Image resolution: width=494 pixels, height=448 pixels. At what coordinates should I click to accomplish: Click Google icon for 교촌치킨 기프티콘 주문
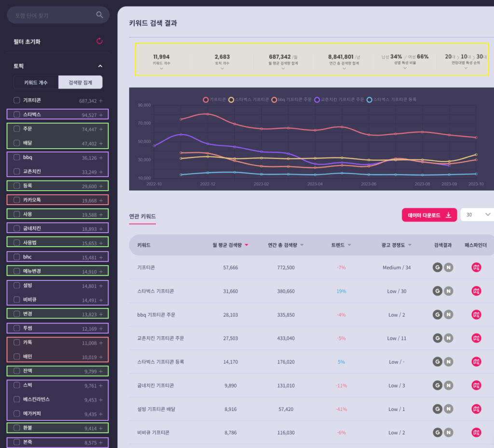(437, 338)
